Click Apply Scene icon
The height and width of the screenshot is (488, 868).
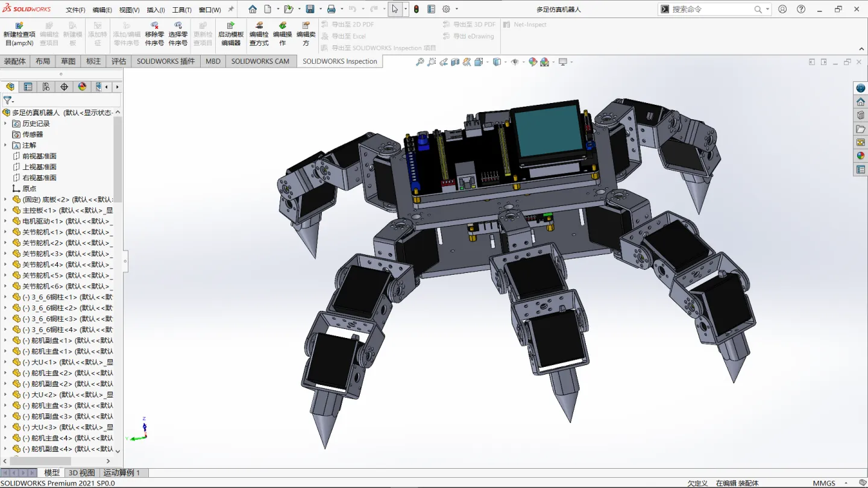545,62
